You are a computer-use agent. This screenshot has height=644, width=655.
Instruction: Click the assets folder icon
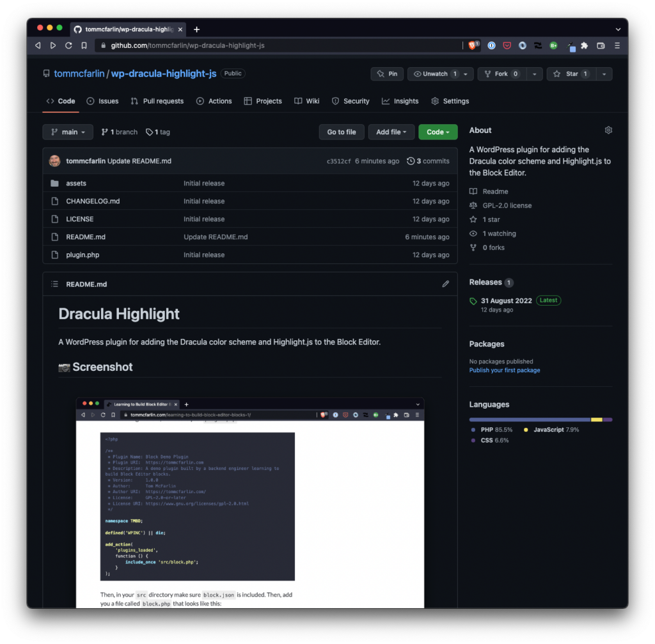click(x=55, y=184)
